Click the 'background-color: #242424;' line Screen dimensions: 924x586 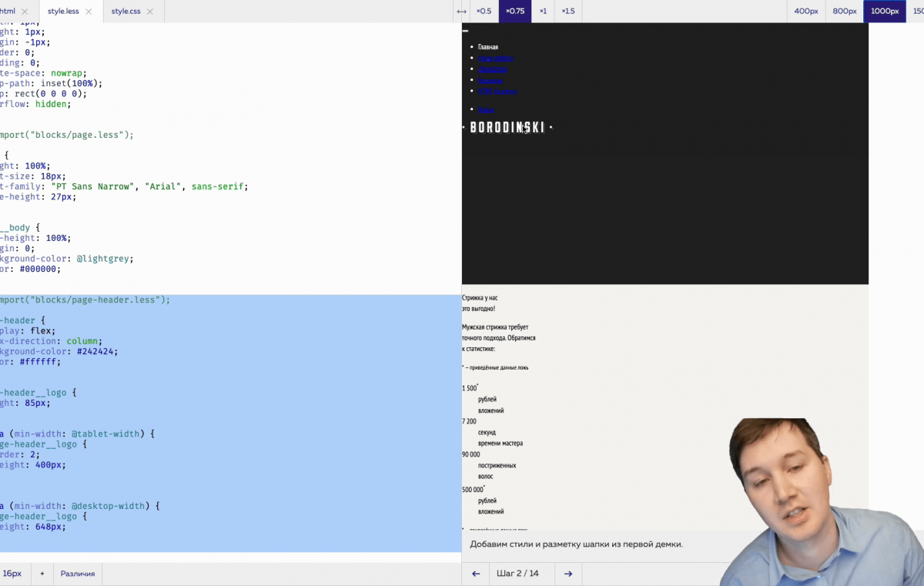coord(59,351)
